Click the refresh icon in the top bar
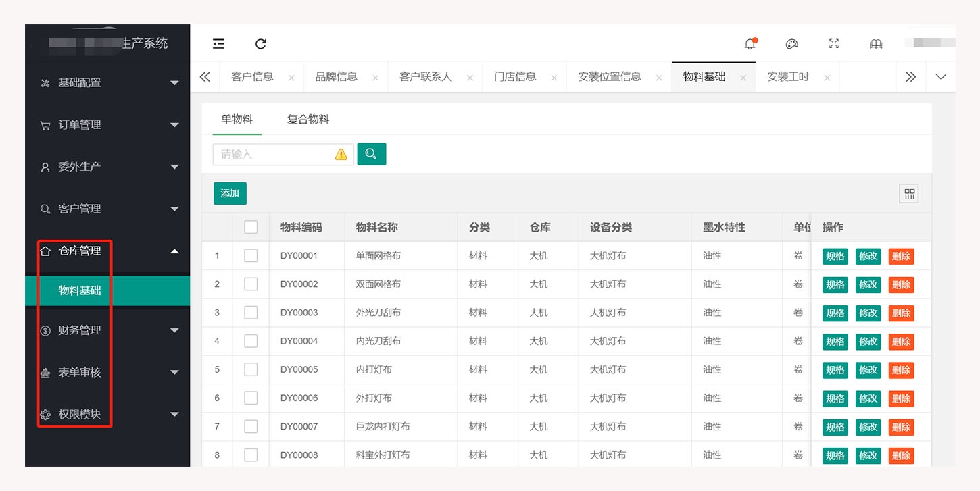Viewport: 980px width, 491px height. [x=260, y=44]
